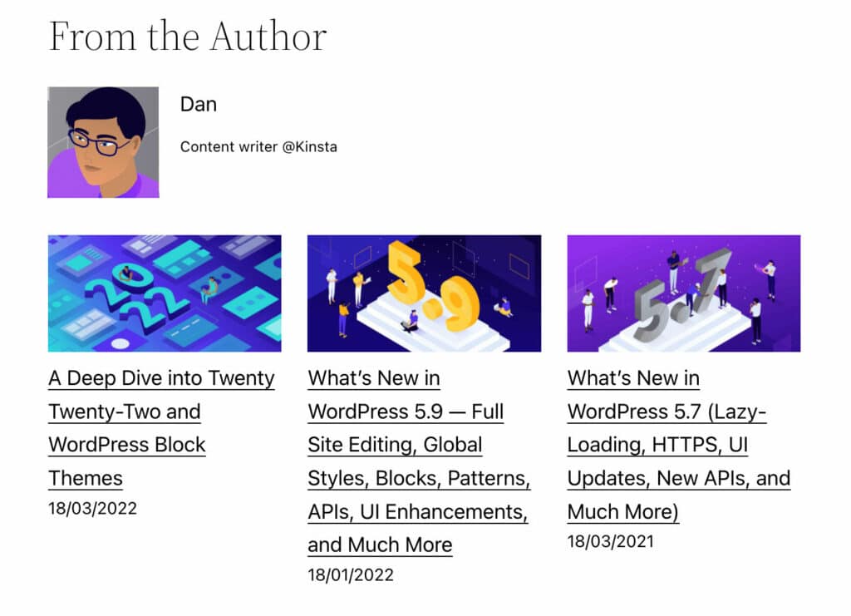Click the 18/03/2021 publication date
This screenshot has height=616, width=851.
point(611,541)
